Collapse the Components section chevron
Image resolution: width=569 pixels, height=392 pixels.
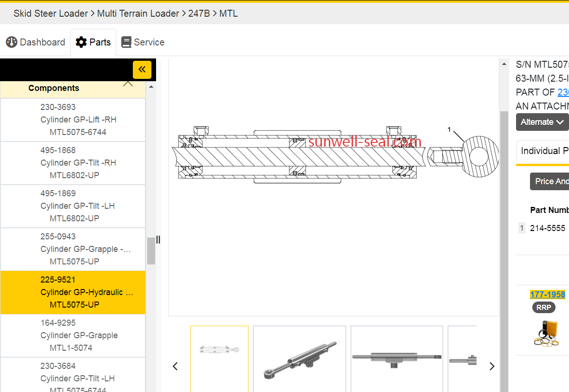128,84
